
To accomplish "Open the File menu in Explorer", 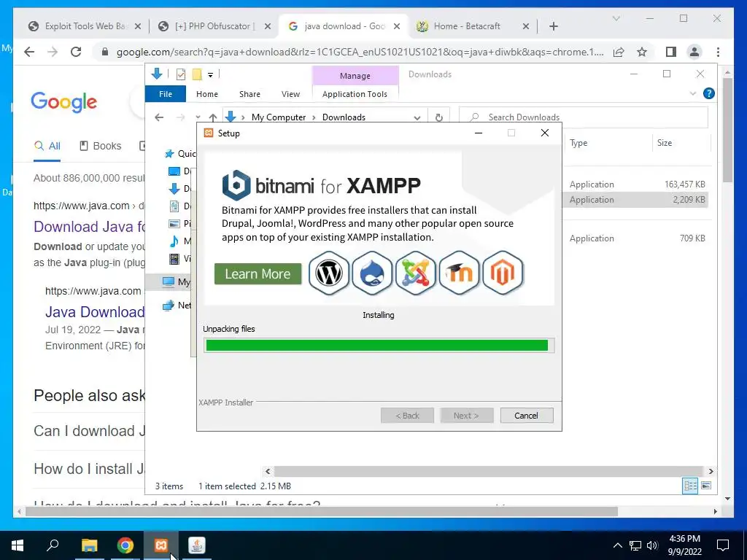I will click(166, 94).
